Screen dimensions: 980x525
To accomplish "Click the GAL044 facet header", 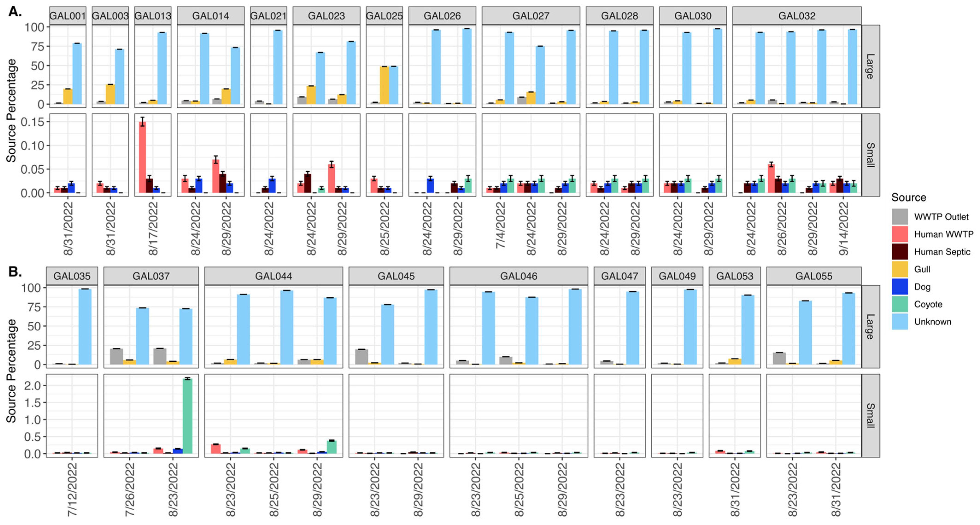I will pyautogui.click(x=274, y=276).
